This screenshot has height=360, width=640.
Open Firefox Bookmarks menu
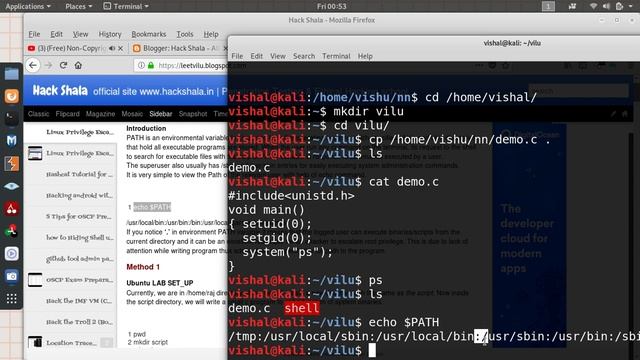coord(149,34)
